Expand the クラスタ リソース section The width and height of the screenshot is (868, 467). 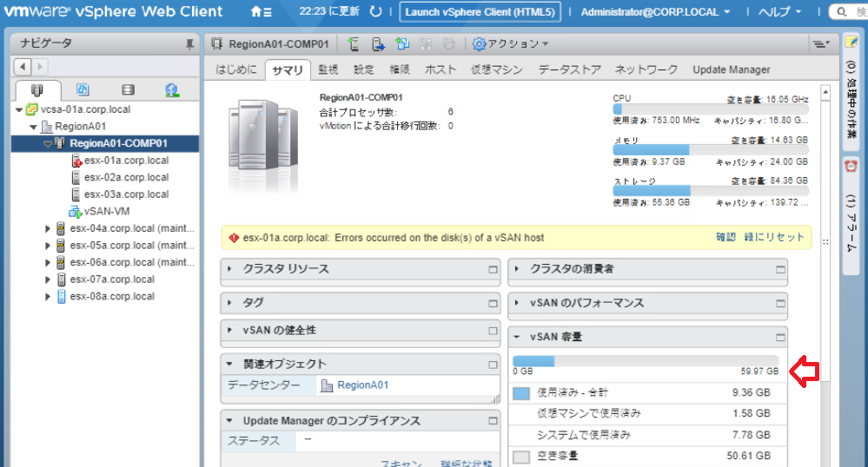(229, 269)
